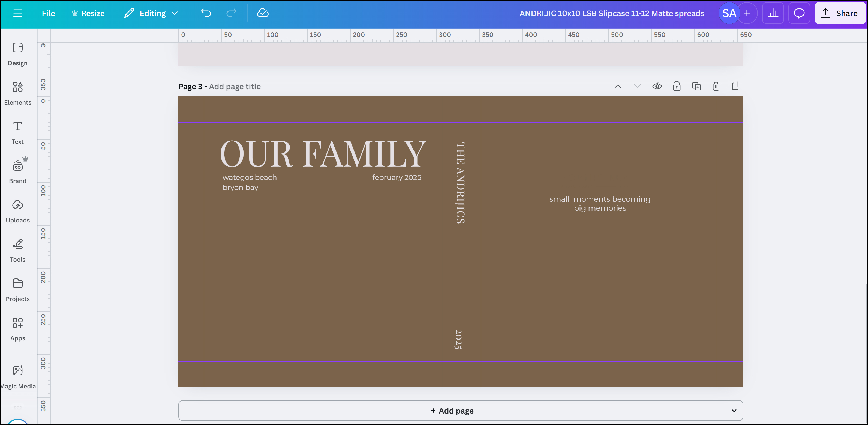Select the wategos beach bryon bay text
868x425 pixels.
click(249, 182)
